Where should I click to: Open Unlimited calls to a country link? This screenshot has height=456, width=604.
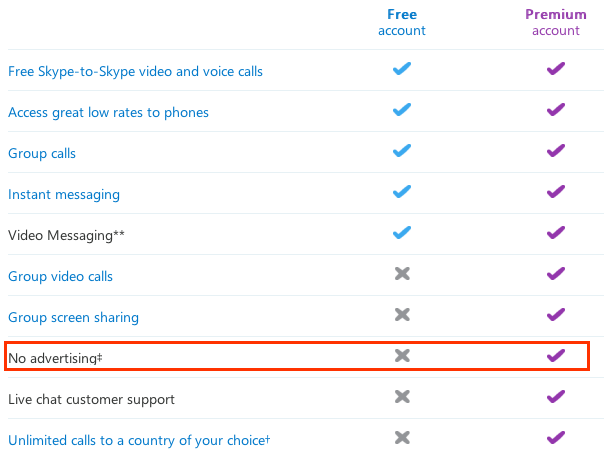139,440
